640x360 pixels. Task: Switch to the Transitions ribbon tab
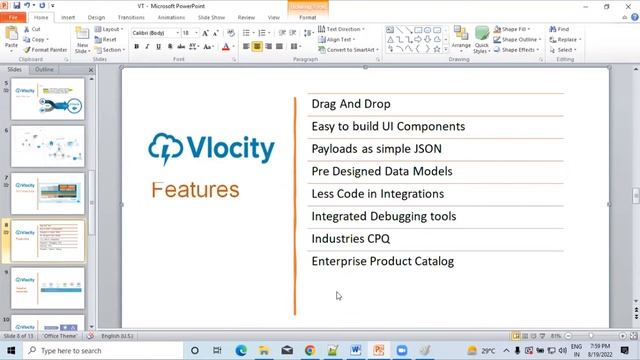(x=131, y=18)
